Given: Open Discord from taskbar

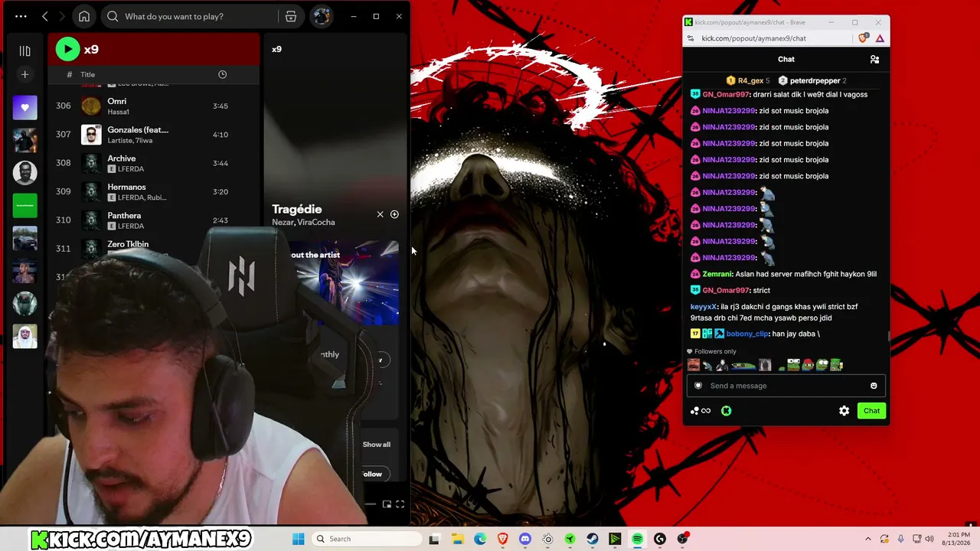Looking at the screenshot, I should [524, 539].
